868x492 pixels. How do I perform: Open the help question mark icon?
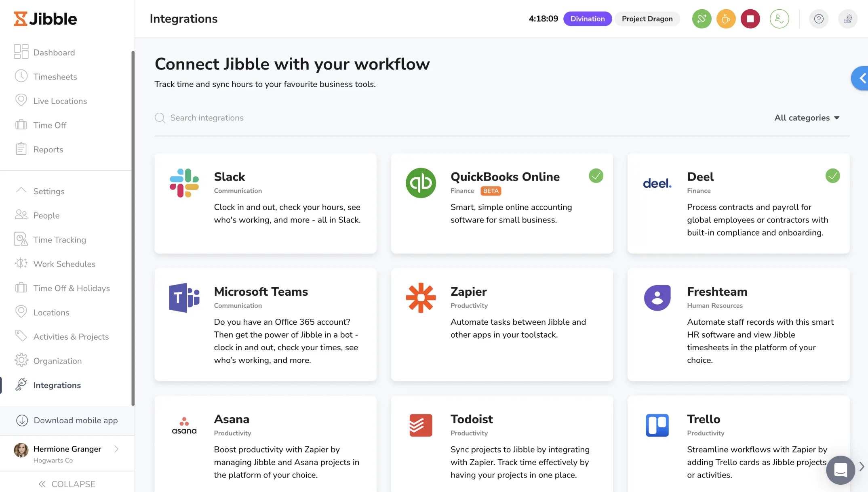(819, 19)
